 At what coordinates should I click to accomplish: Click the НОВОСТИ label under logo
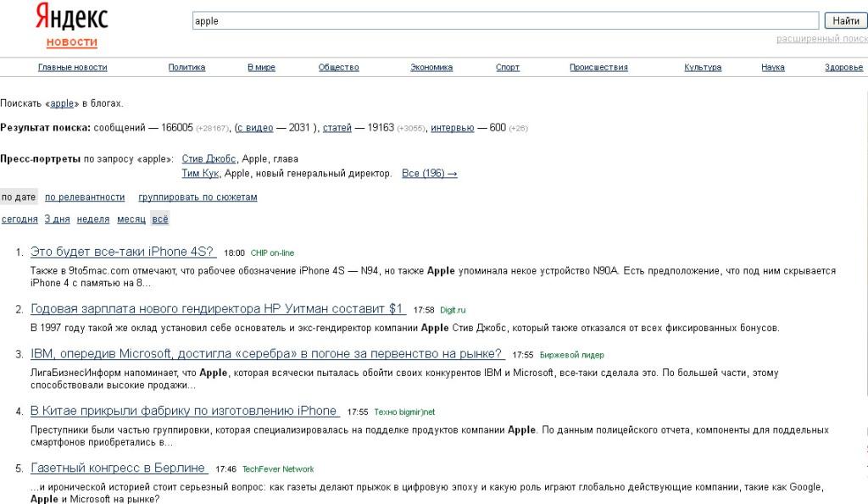71,42
